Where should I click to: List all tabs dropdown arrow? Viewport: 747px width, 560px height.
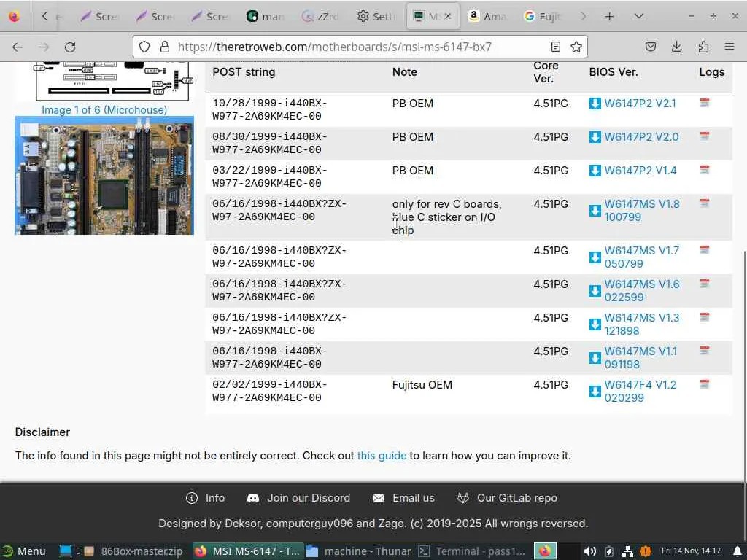(x=639, y=17)
